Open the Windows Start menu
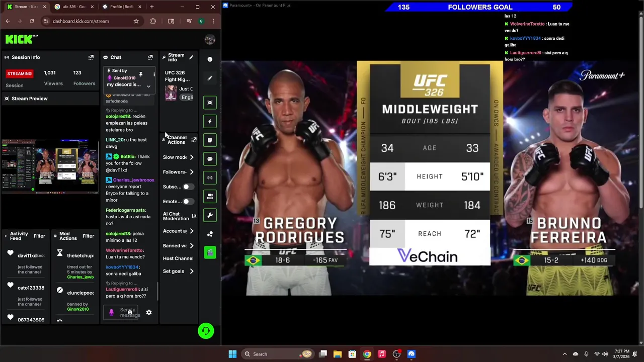The image size is (644, 362). [x=232, y=354]
